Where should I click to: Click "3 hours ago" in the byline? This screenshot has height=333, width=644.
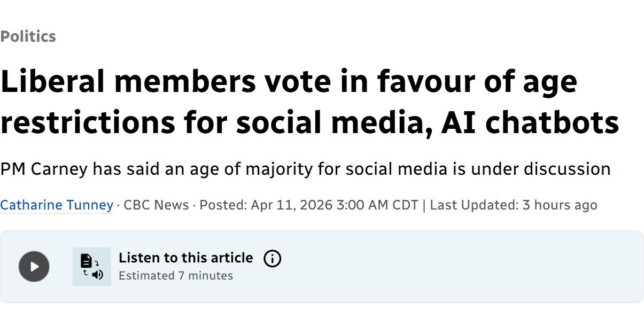point(560,205)
